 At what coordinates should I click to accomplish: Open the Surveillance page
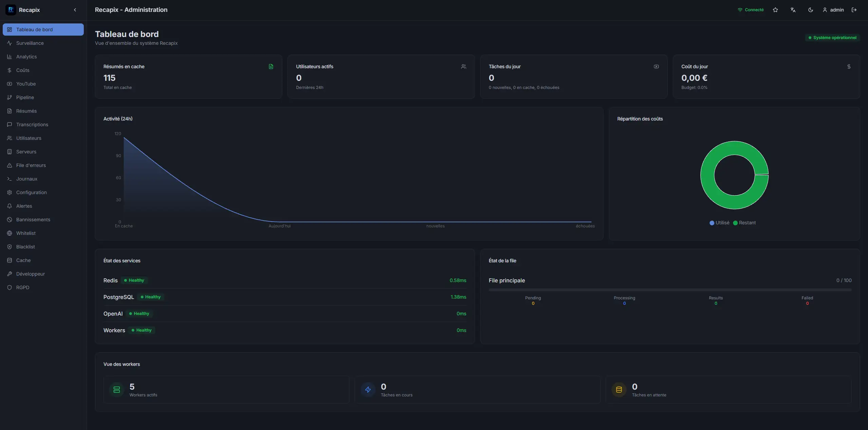30,43
